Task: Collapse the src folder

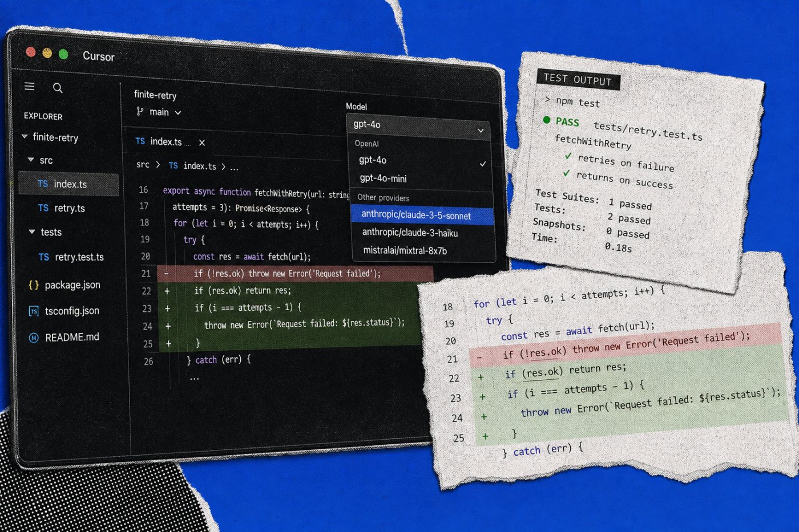Action: tap(31, 160)
